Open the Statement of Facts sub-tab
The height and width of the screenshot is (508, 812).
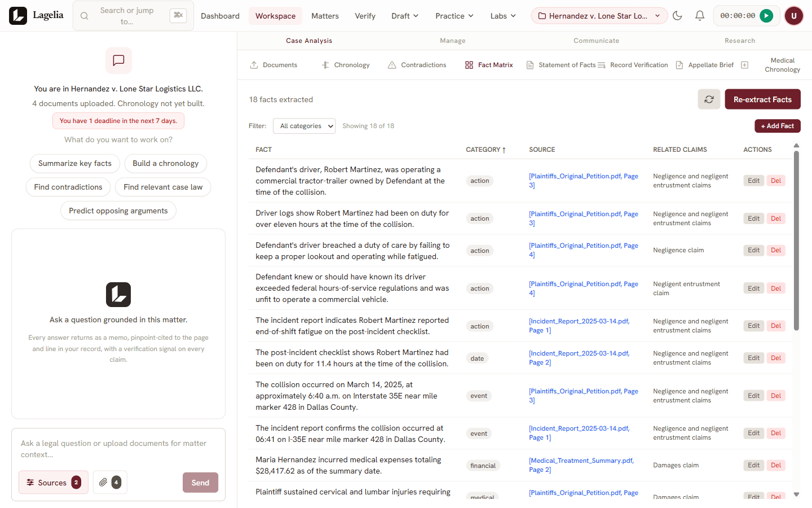click(x=561, y=65)
